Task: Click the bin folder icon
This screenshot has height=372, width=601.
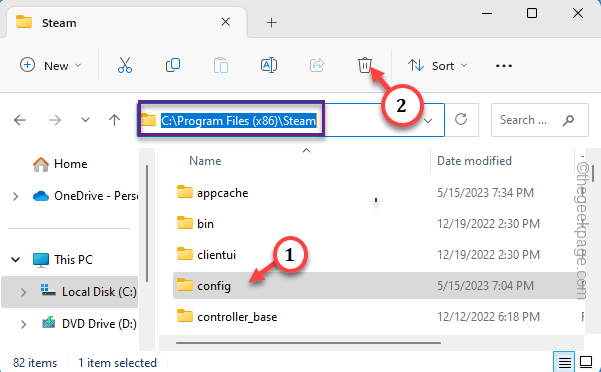Action: tap(185, 223)
